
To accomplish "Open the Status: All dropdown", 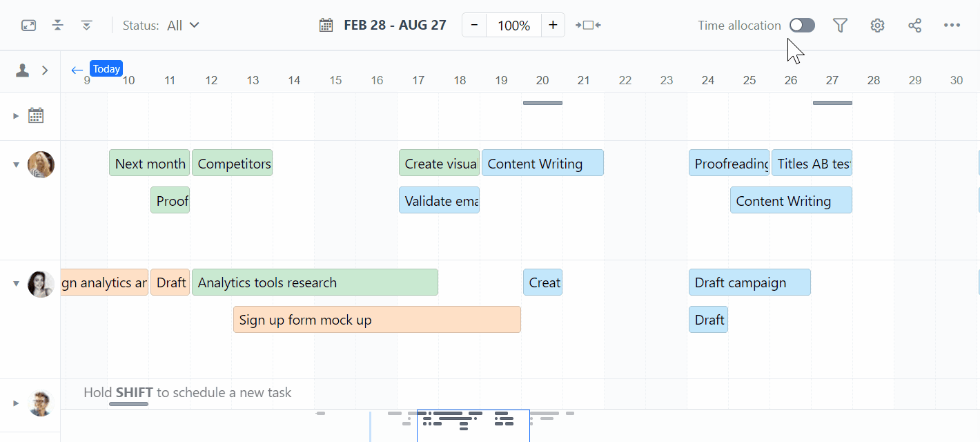I will click(x=161, y=26).
